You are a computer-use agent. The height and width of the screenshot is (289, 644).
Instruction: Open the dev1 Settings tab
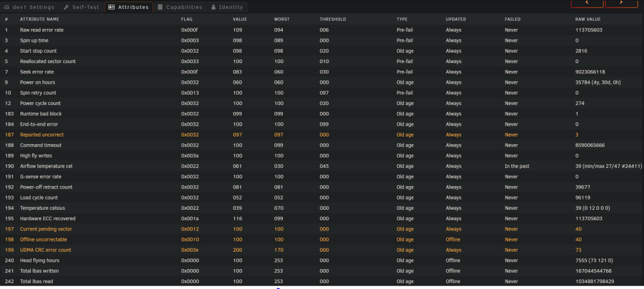point(29,7)
